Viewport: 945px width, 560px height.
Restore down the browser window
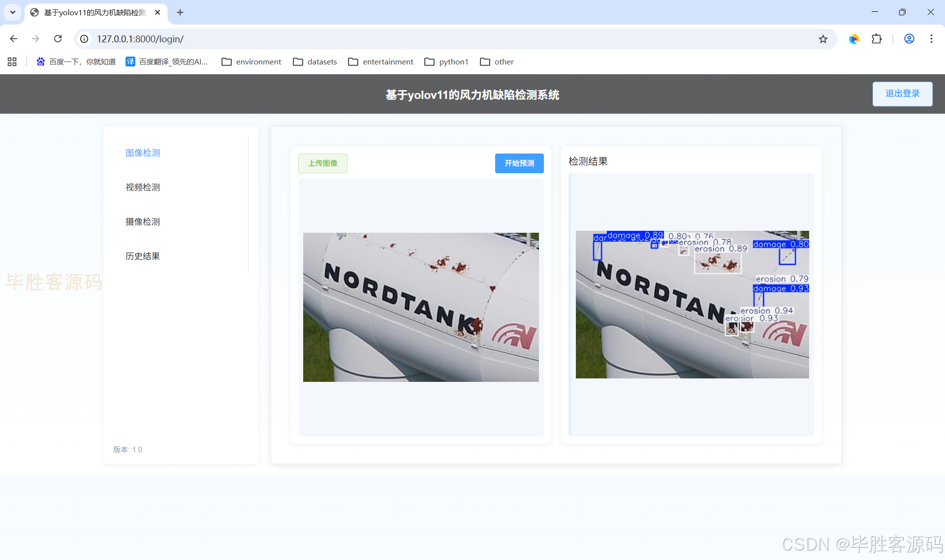(902, 12)
